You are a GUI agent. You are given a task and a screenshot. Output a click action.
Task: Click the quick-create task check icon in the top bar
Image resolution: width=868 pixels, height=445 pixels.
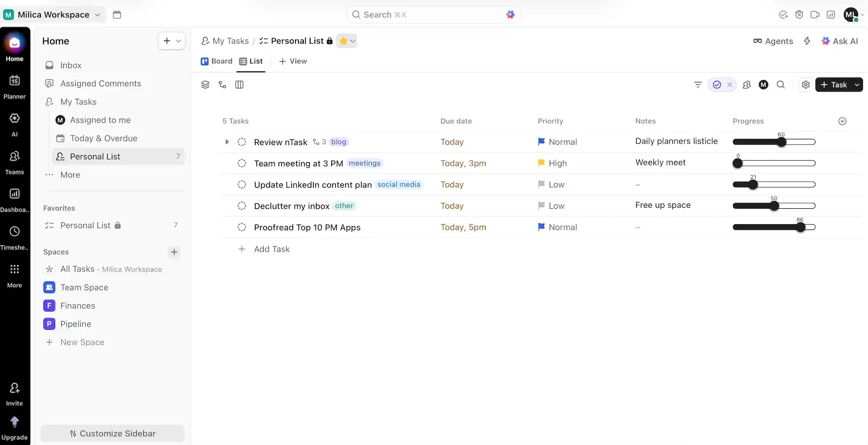click(x=784, y=14)
